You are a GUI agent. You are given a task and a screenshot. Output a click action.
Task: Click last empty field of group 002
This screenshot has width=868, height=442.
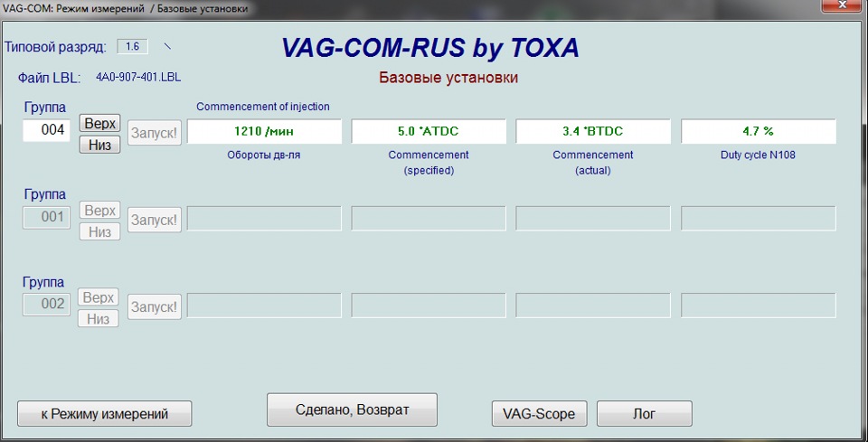tap(759, 306)
